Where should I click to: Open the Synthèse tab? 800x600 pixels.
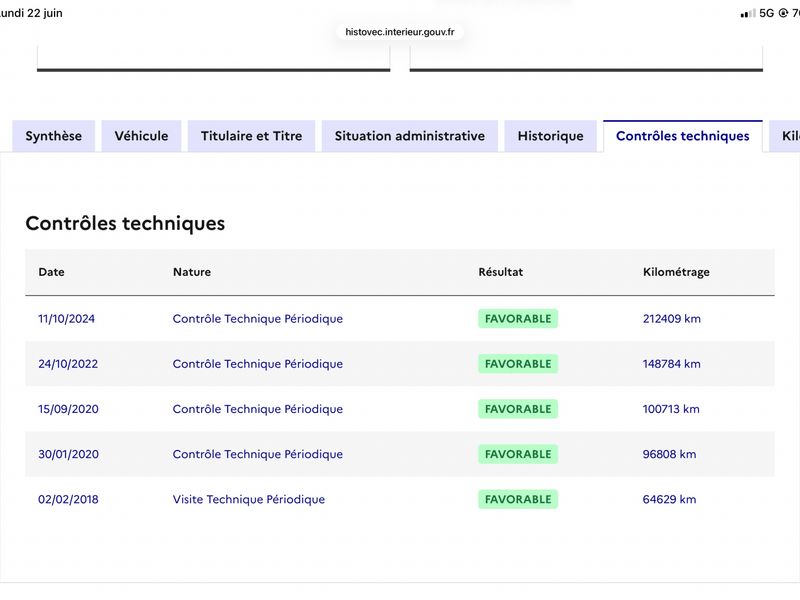[54, 136]
